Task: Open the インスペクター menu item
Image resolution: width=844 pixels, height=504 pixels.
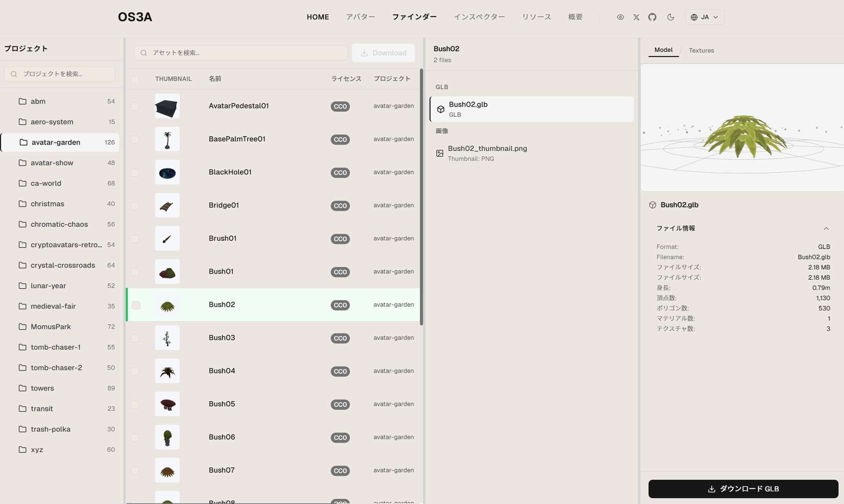Action: pyautogui.click(x=479, y=17)
